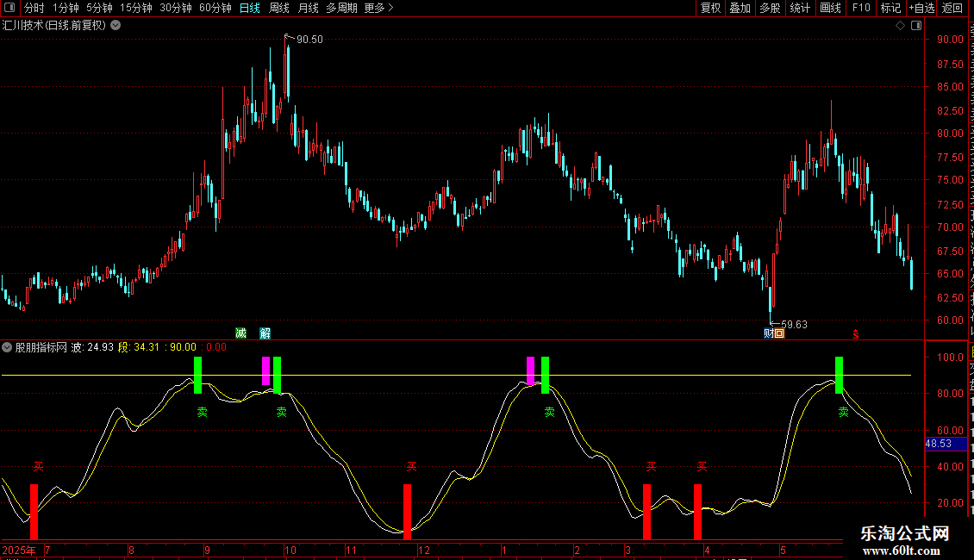
Task: Toggle the left sidebar panel icon
Action: pos(9,8)
